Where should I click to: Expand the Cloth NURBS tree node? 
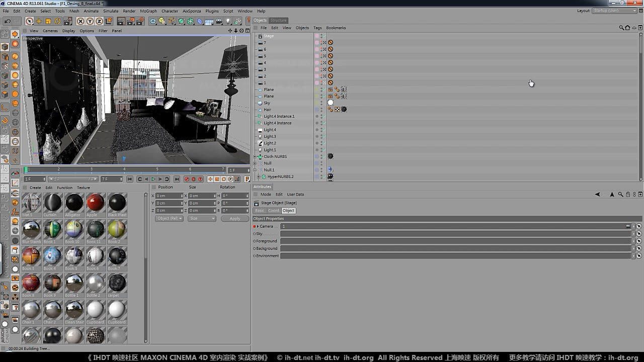[255, 156]
